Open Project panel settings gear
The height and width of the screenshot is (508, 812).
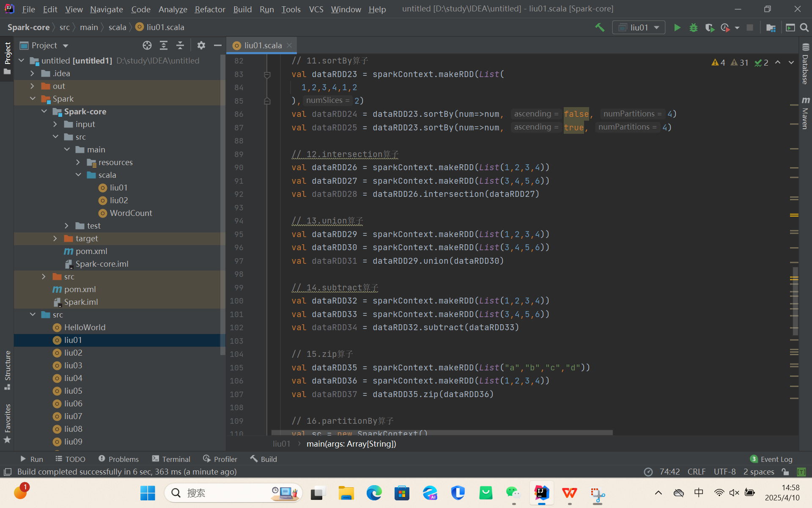(201, 45)
